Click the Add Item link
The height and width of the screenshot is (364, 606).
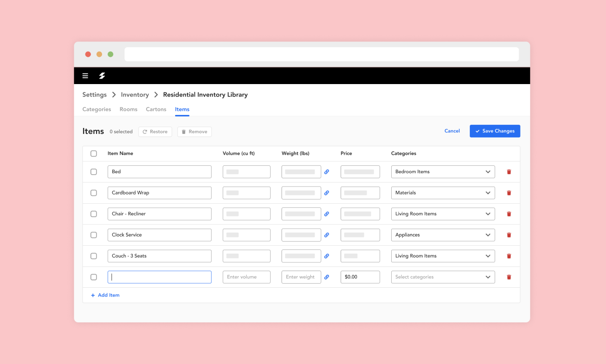105,295
